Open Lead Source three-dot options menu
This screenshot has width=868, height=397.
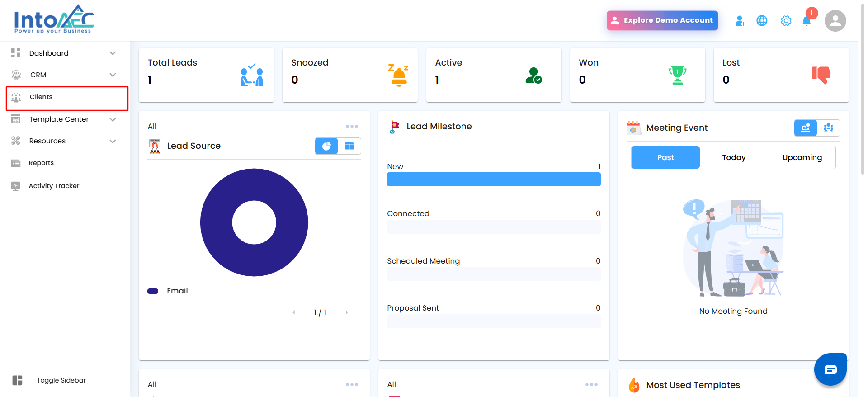352,126
